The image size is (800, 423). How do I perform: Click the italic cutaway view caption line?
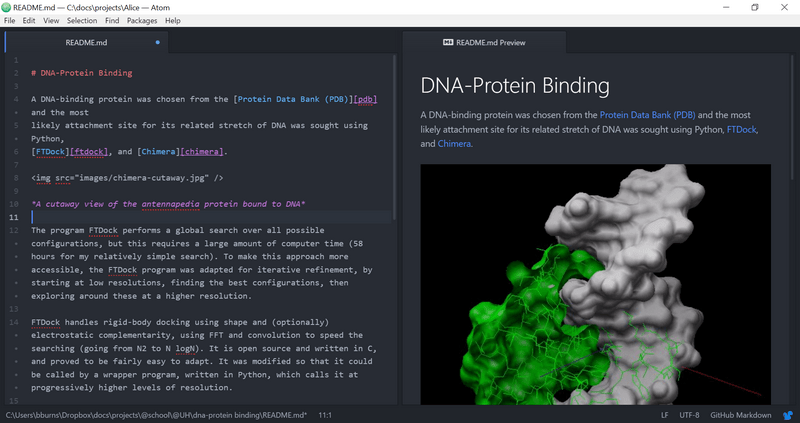click(x=168, y=204)
